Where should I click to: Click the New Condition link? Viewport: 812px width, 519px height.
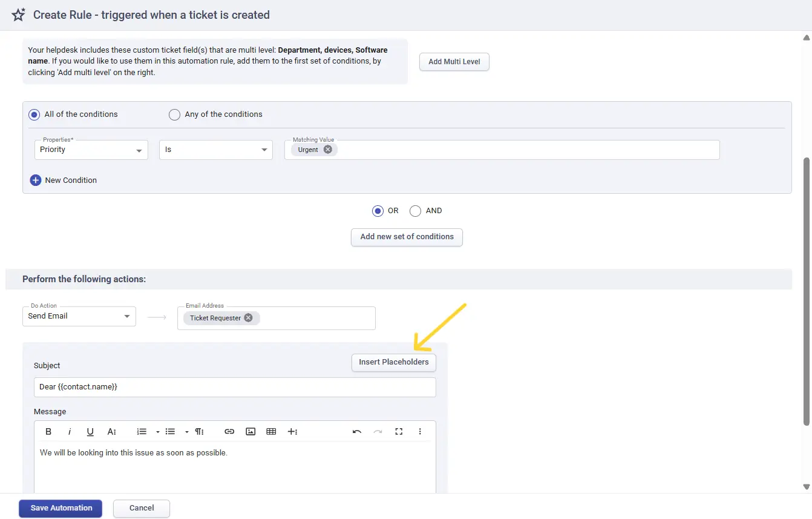tap(71, 180)
